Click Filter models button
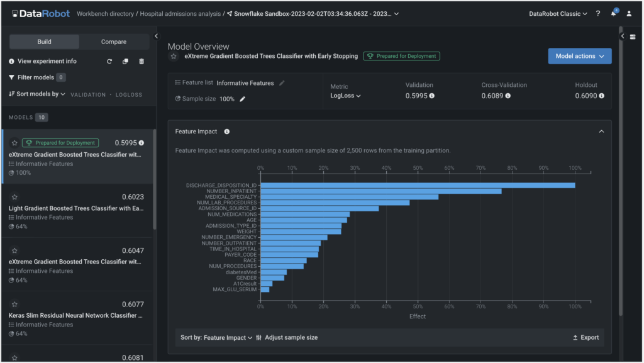 tap(37, 77)
